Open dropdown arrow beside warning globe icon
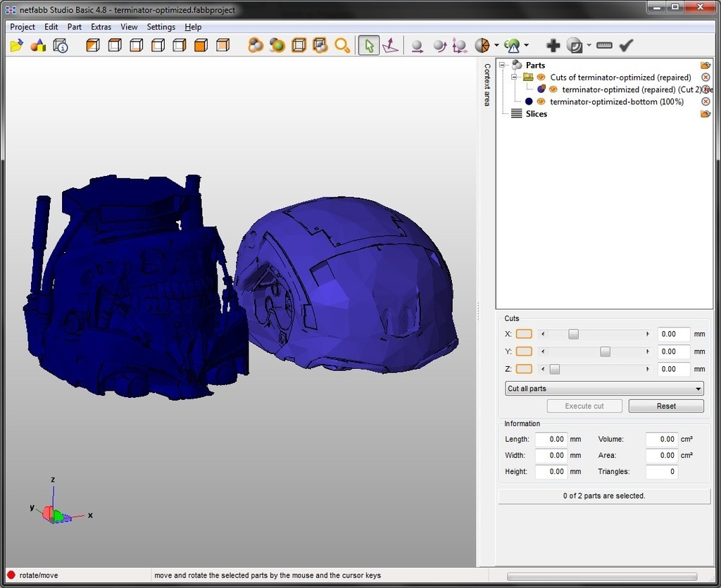The width and height of the screenshot is (721, 588). tap(527, 46)
